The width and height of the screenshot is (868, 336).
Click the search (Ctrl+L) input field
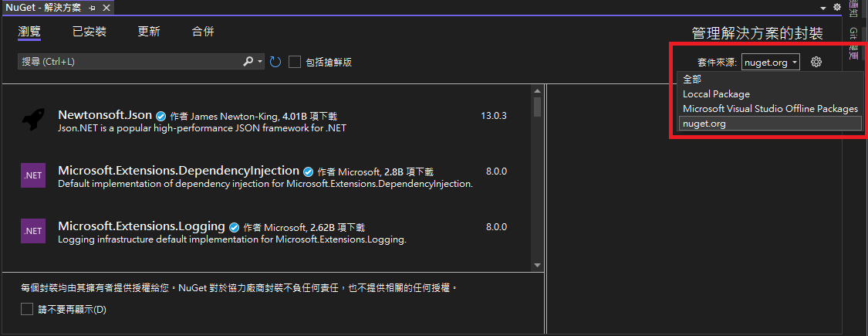tap(130, 62)
